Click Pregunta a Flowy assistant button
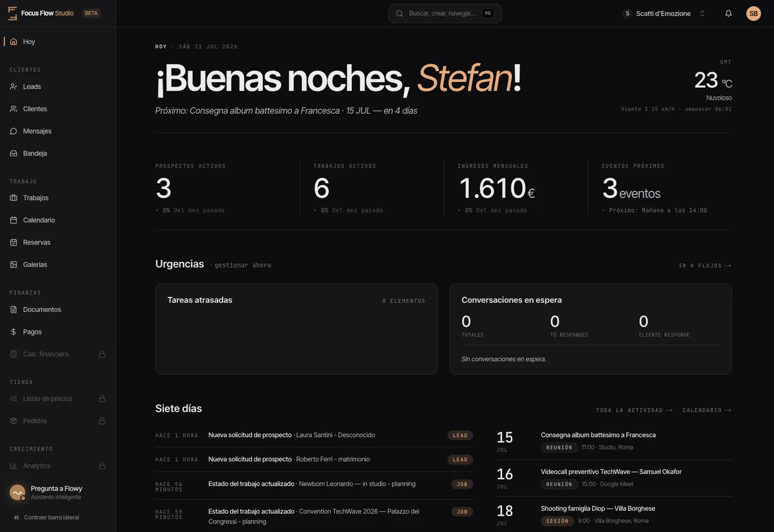Screen dimensions: 774x532 [57, 493]
